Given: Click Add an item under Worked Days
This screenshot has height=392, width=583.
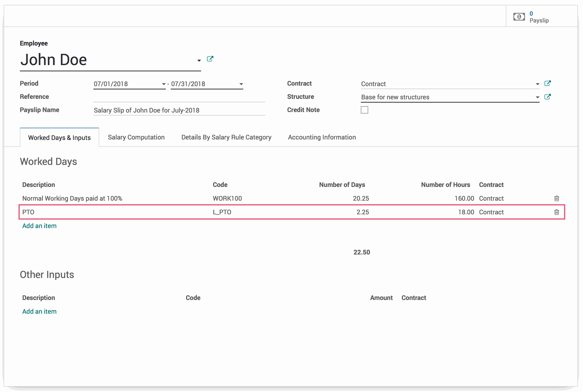Looking at the screenshot, I should [x=39, y=226].
